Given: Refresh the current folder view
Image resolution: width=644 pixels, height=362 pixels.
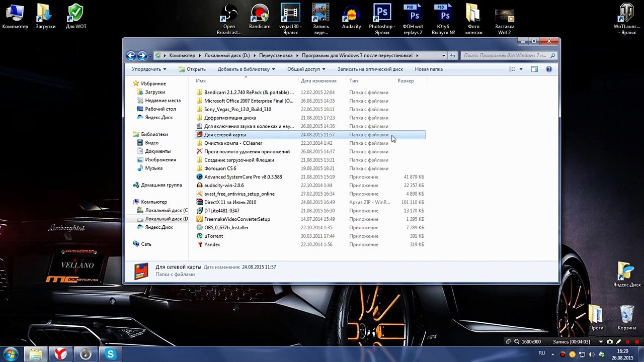Looking at the screenshot, I should [x=453, y=56].
